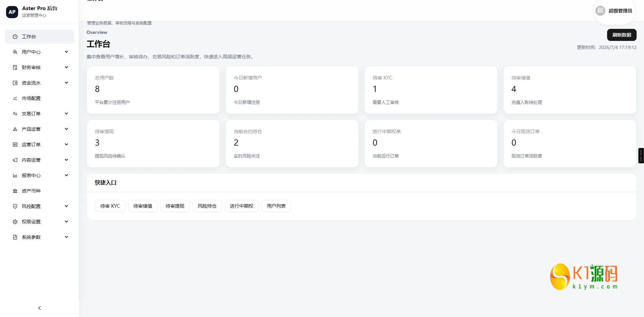Click the 内容运营 megaphone icon

click(x=15, y=160)
